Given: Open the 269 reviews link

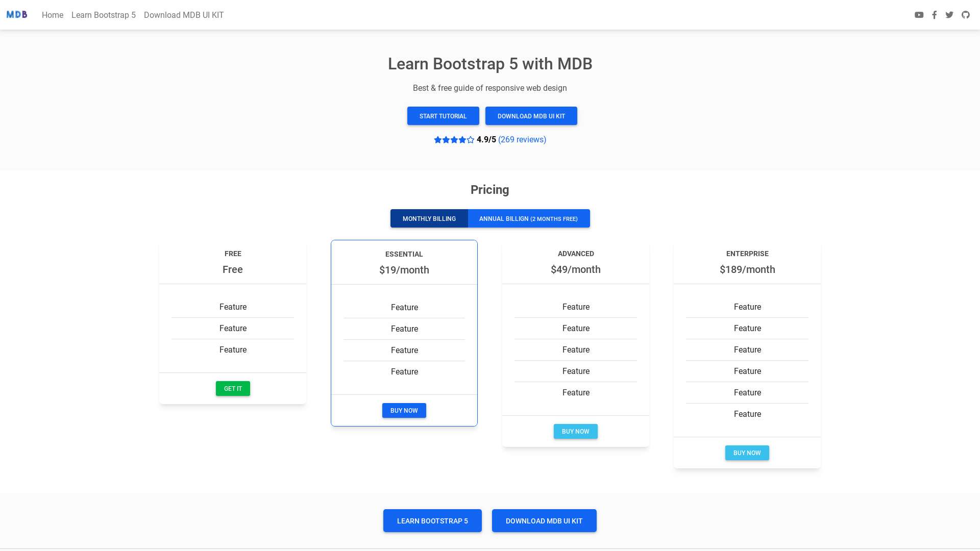Looking at the screenshot, I should (x=522, y=139).
